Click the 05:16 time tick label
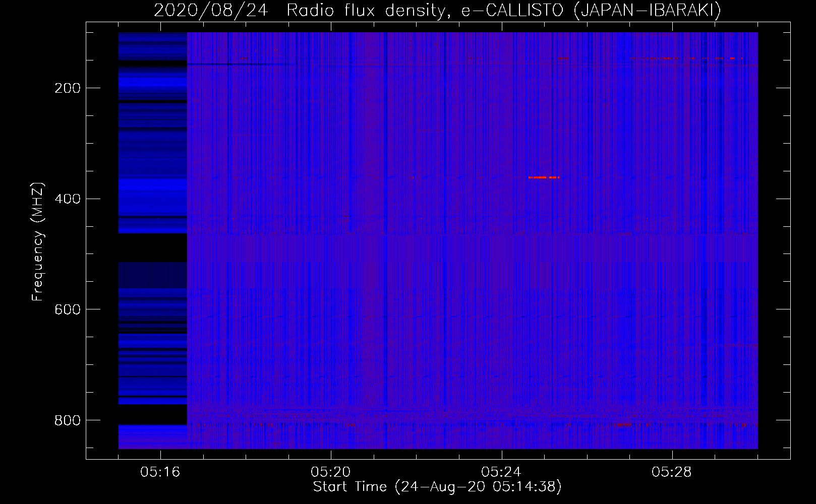The image size is (816, 504). click(x=160, y=472)
